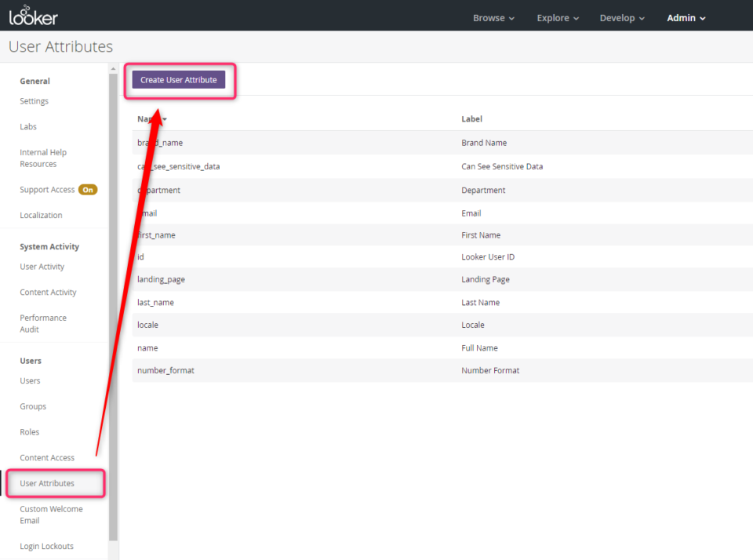Open the Roles page
The width and height of the screenshot is (753, 560).
point(29,431)
